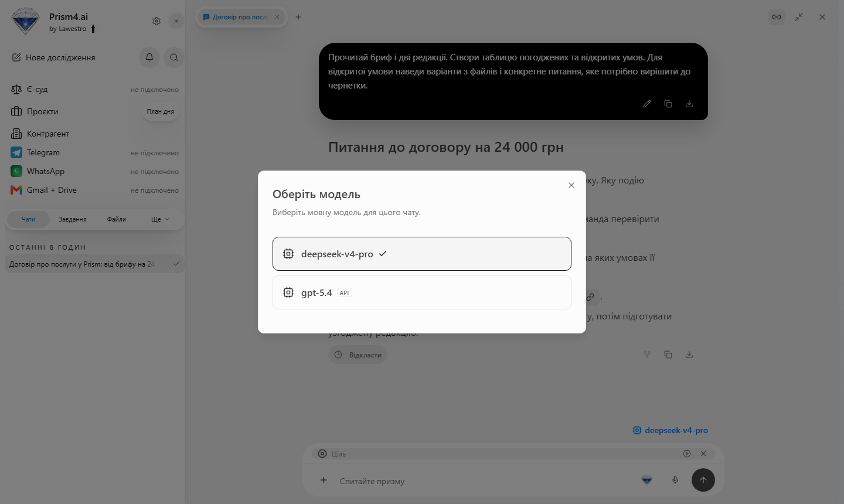Select the gpt-5.4 model option
The image size is (844, 504).
tap(422, 292)
